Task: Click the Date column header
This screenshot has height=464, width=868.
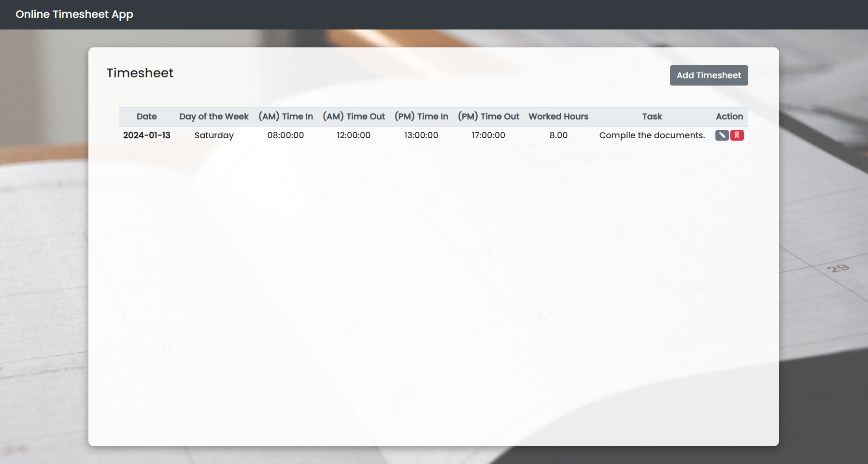Action: pos(146,116)
